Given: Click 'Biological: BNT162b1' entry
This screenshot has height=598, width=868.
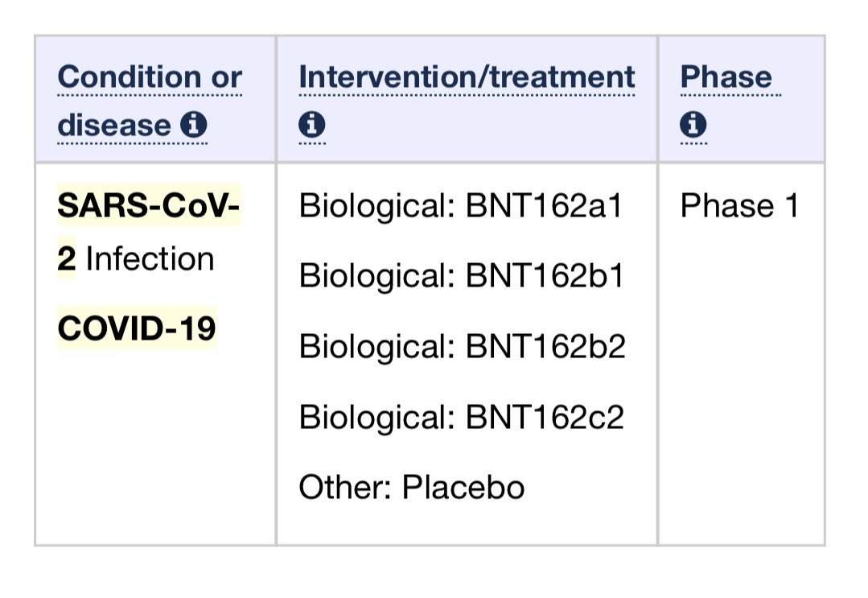Looking at the screenshot, I should [462, 276].
